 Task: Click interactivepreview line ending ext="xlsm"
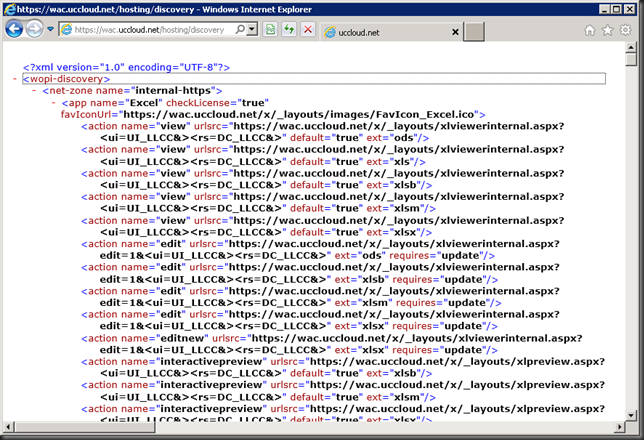[x=343, y=391]
